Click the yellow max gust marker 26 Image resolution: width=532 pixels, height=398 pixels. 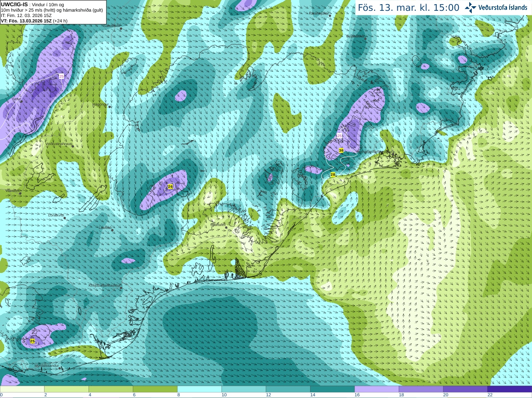pyautogui.click(x=170, y=187)
